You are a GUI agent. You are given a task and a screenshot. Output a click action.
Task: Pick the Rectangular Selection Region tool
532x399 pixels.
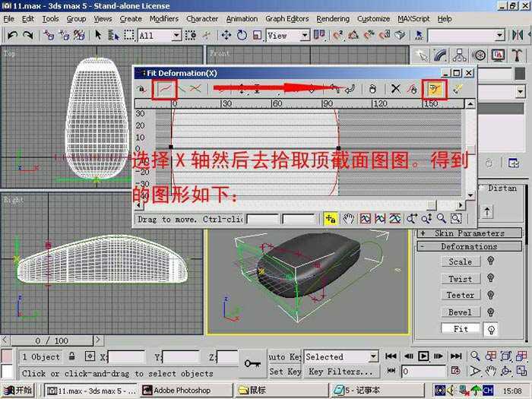click(x=129, y=35)
